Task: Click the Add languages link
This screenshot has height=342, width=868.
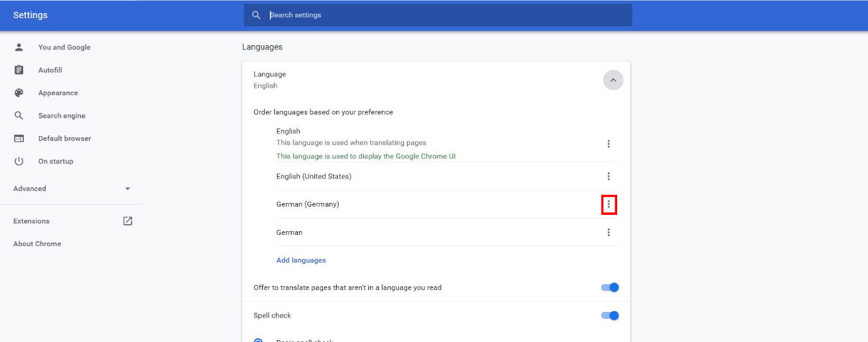Action: click(x=301, y=260)
